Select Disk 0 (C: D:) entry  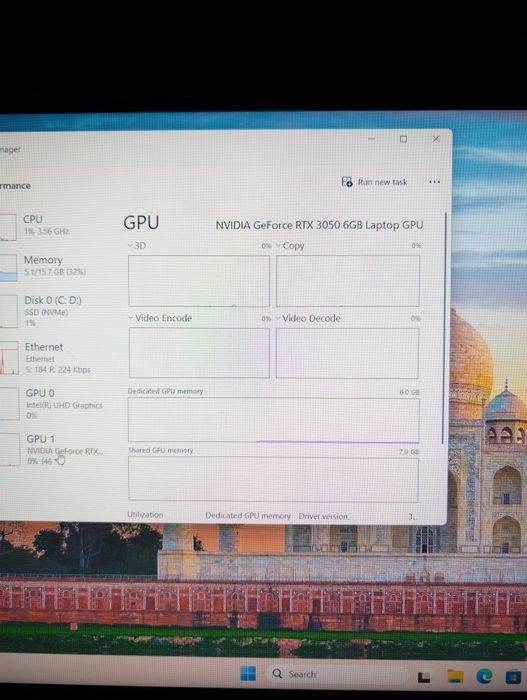[x=53, y=311]
